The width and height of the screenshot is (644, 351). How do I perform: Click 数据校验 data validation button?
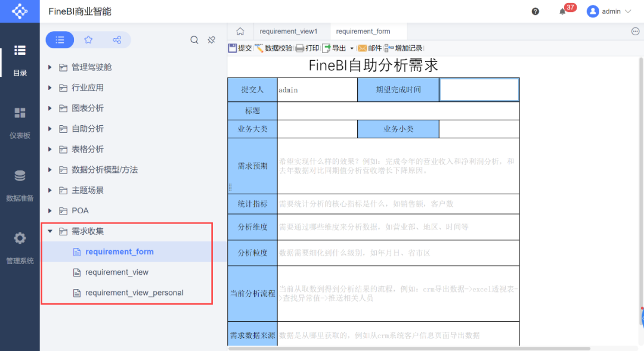click(x=274, y=48)
